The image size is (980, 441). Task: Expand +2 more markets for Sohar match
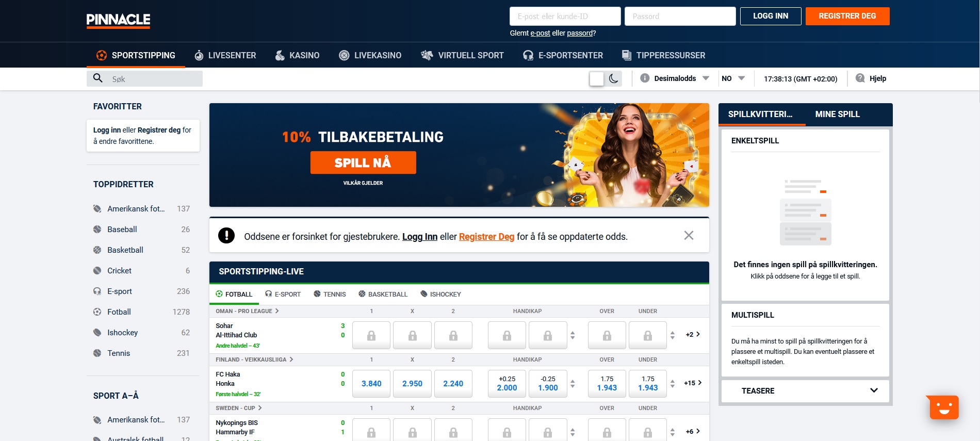click(x=693, y=334)
